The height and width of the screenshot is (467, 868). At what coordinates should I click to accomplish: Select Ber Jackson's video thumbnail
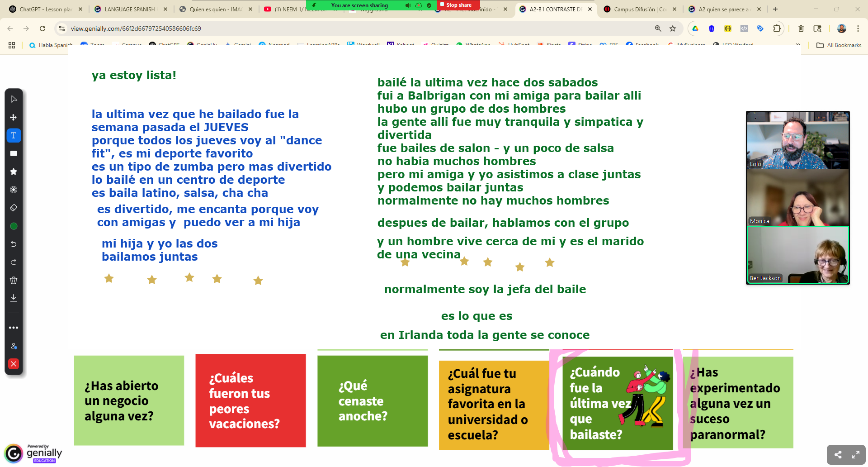click(798, 255)
